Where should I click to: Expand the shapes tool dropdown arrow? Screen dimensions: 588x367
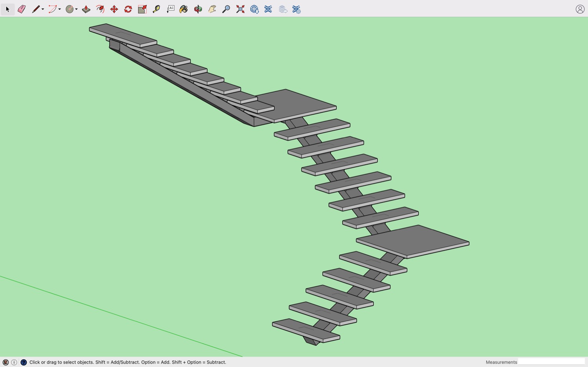pyautogui.click(x=76, y=9)
